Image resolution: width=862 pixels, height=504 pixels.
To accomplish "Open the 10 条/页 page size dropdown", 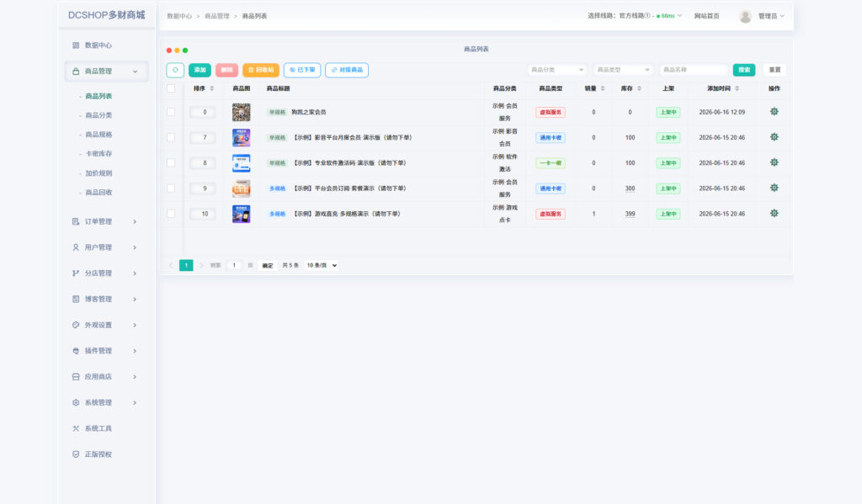I will (x=321, y=266).
